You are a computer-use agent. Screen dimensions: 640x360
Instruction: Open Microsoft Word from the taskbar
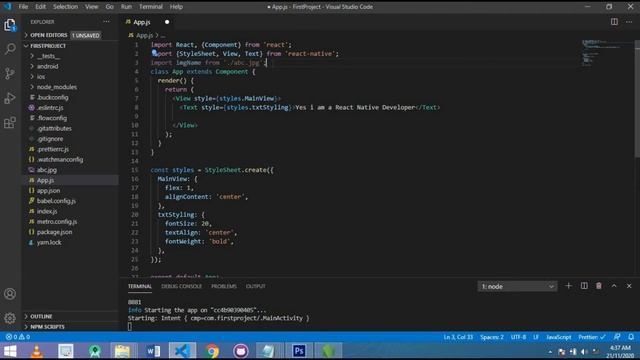pyautogui.click(x=153, y=351)
